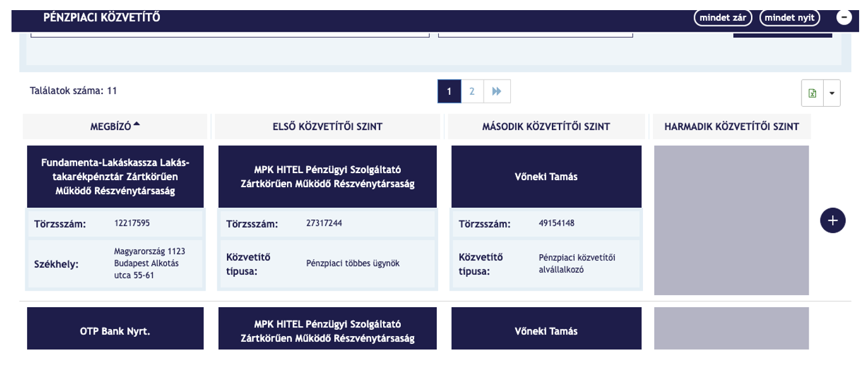This screenshot has height=371, width=868.
Task: Expand the Fundamenta row with plus icon
Action: pyautogui.click(x=833, y=220)
